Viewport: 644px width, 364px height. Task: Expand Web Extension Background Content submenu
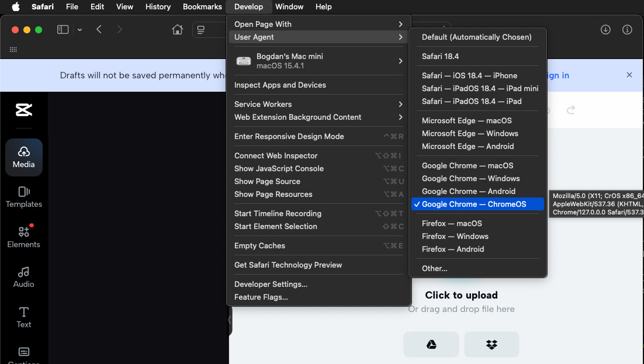pos(318,117)
